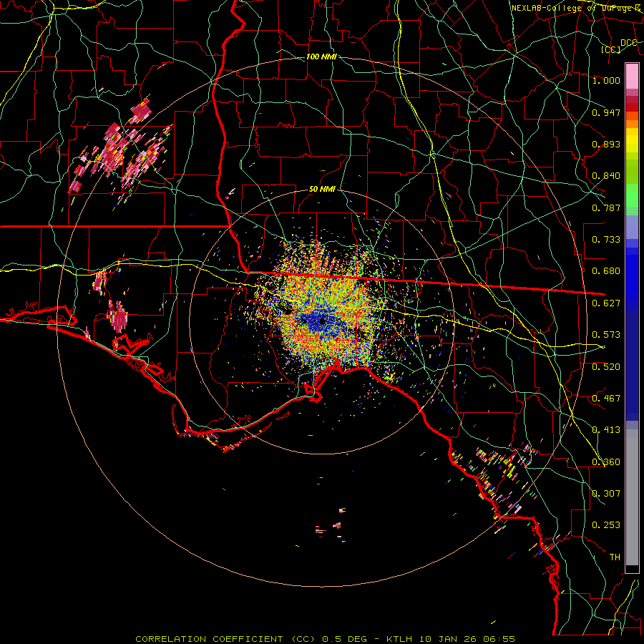The image size is (644, 644).
Task: Pick the light pink top color bar segment
Action: coord(632,77)
